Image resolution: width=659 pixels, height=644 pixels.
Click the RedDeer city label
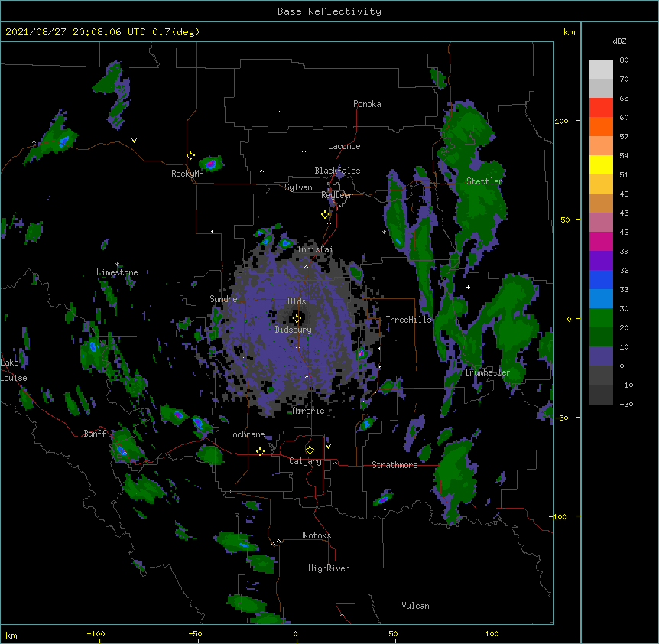coord(336,195)
